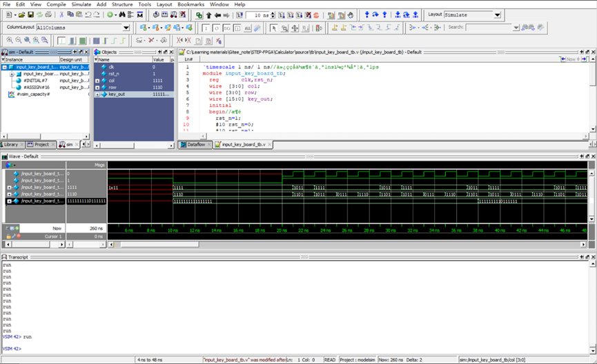597x364 pixels.
Task: Click the Step Into blue arrow icon
Action: [366, 15]
